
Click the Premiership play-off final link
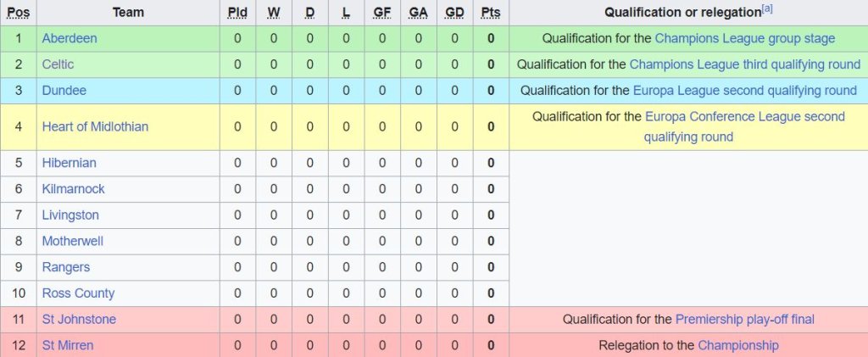pos(744,319)
